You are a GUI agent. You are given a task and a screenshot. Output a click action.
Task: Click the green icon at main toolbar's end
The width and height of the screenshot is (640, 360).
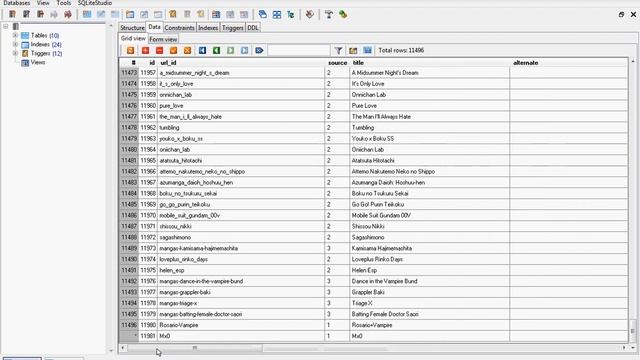coord(343,15)
